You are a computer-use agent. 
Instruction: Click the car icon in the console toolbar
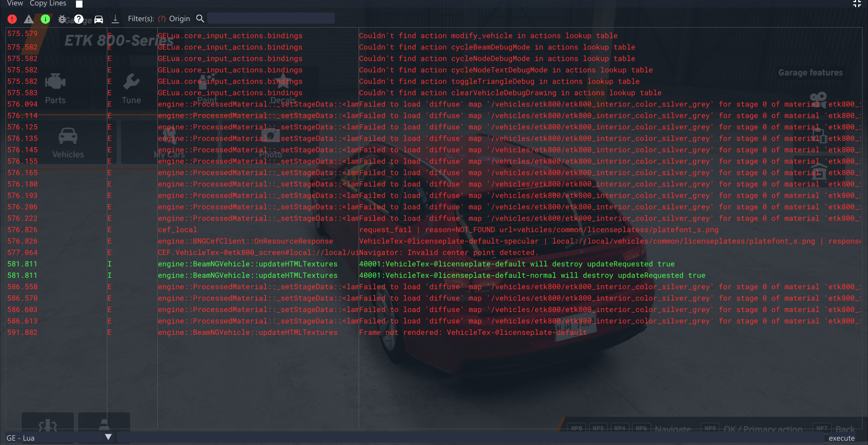[99, 19]
